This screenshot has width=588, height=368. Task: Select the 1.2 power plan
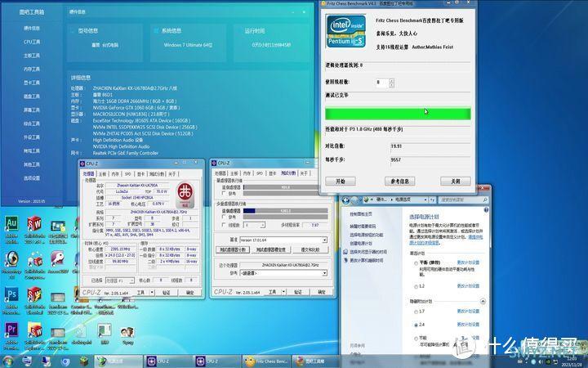tap(416, 287)
